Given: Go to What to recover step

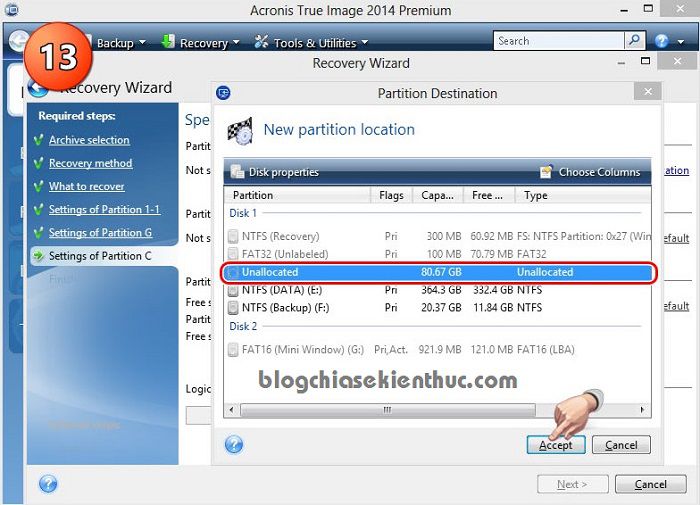Looking at the screenshot, I should (x=87, y=186).
